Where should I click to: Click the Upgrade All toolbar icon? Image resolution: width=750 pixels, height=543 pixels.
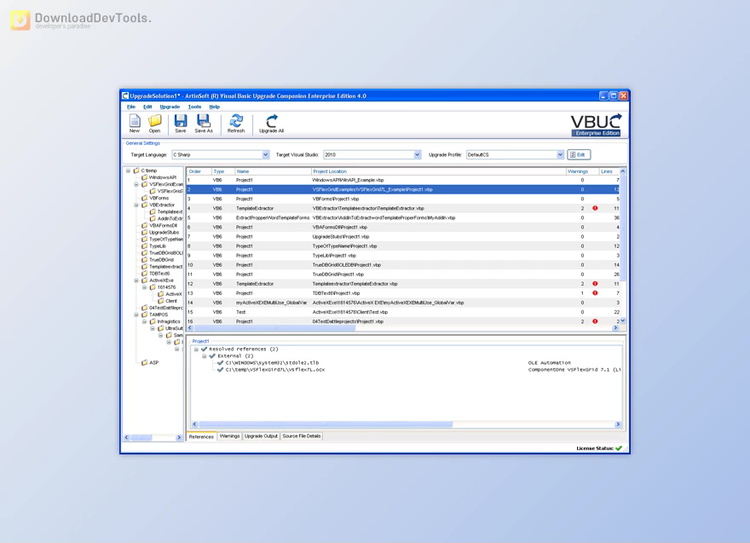tap(272, 121)
